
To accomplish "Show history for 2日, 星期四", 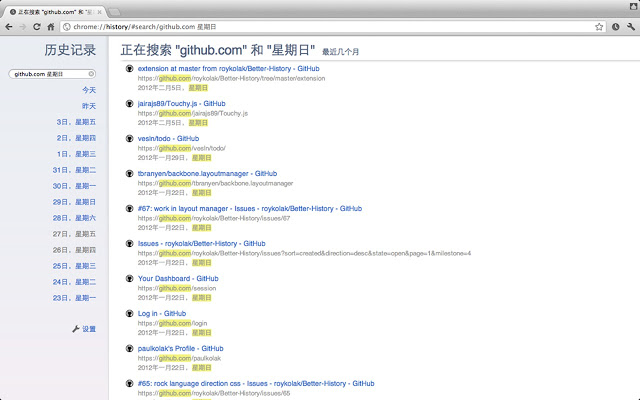I will (76, 138).
